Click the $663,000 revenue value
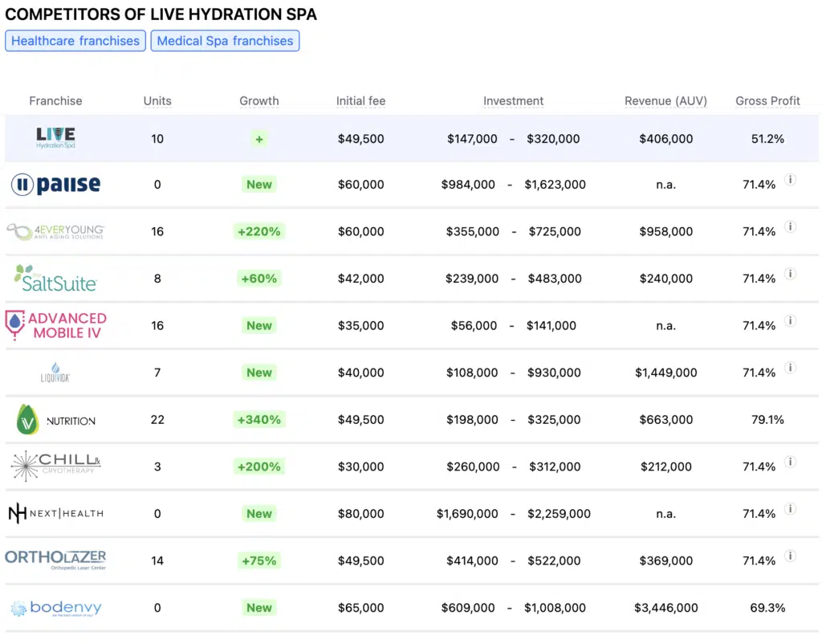Viewport: 822px width, 644px height. tap(665, 419)
